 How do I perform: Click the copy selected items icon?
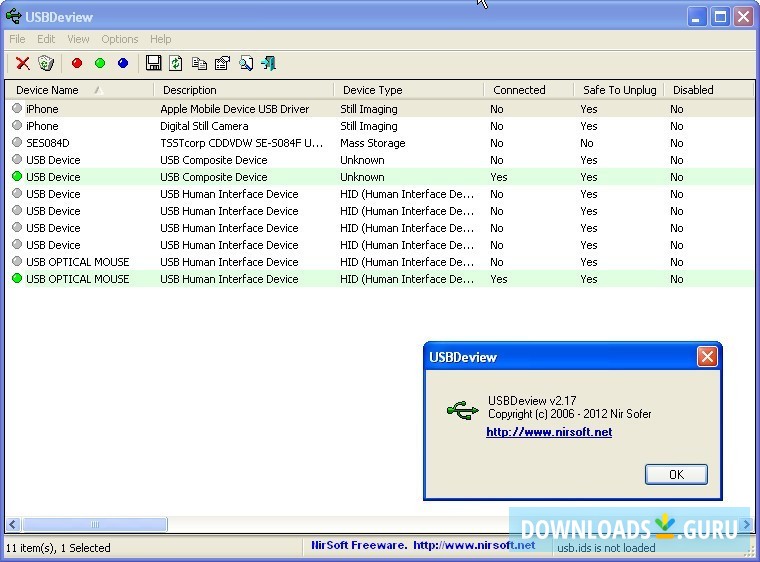point(199,63)
